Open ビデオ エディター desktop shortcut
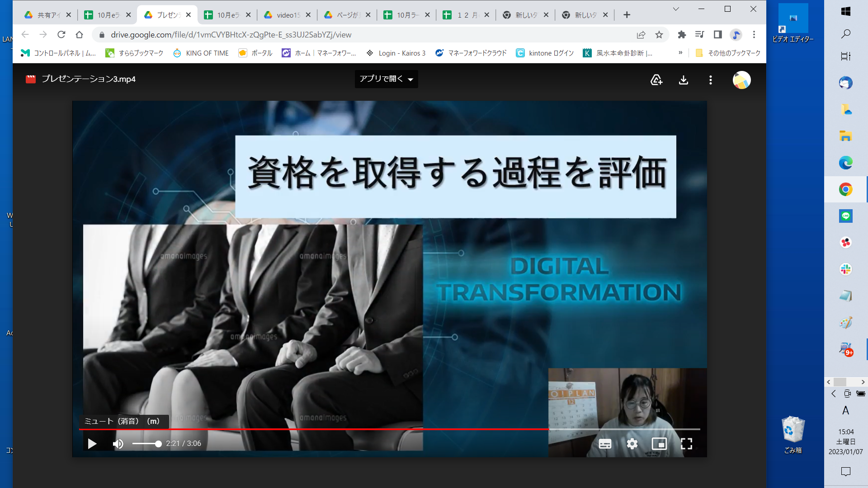This screenshot has width=868, height=488. click(793, 23)
